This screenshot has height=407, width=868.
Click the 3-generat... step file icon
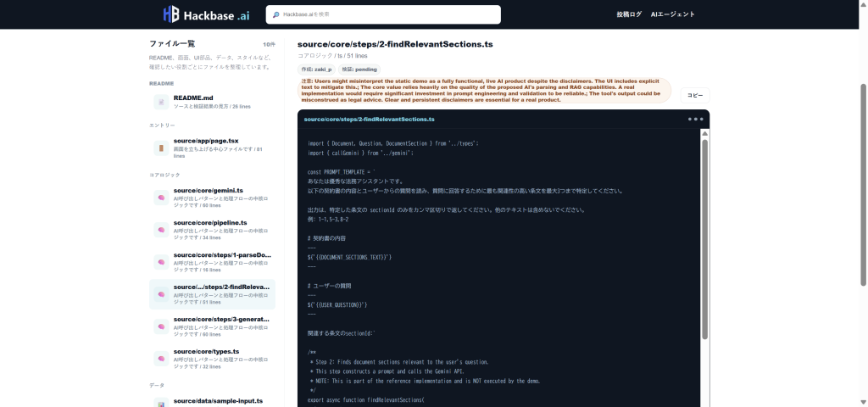[x=161, y=326]
